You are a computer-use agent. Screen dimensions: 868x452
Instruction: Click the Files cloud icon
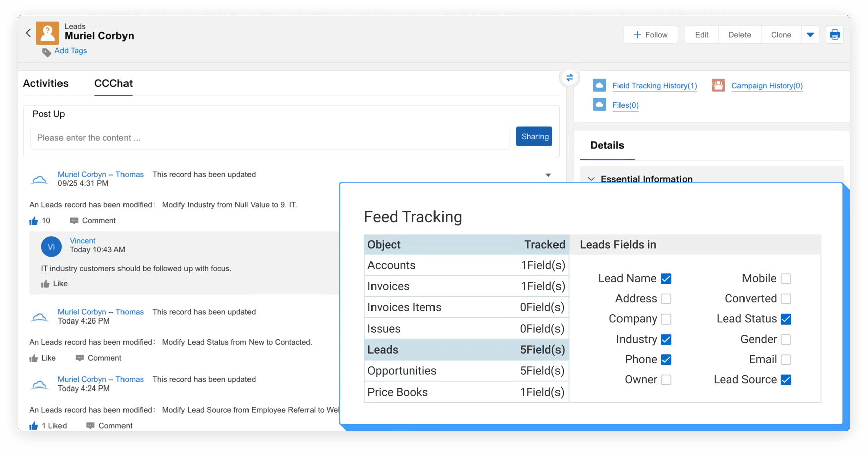pos(599,105)
